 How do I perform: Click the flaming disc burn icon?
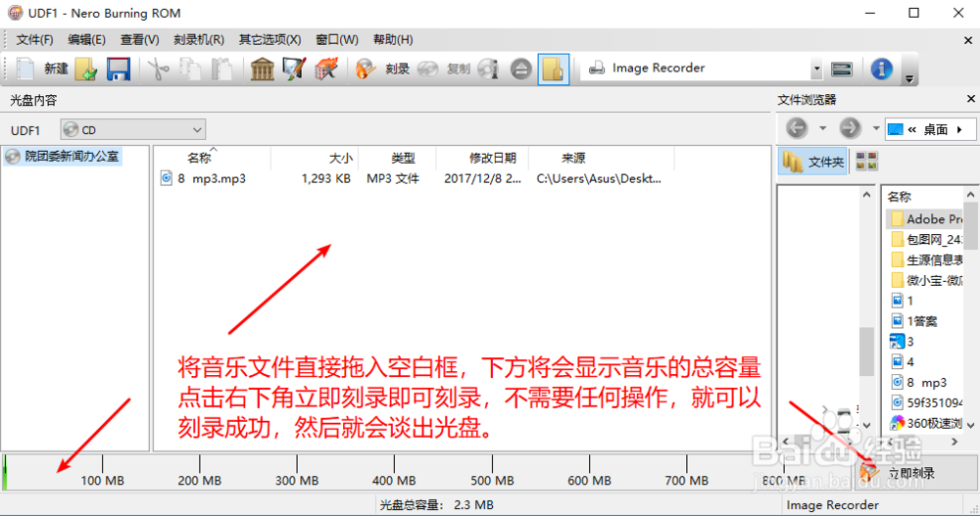[365, 69]
